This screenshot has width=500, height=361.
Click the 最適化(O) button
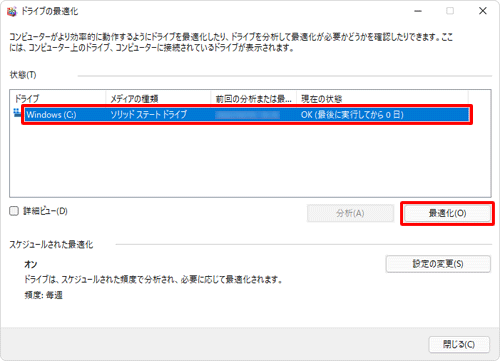[x=447, y=213]
